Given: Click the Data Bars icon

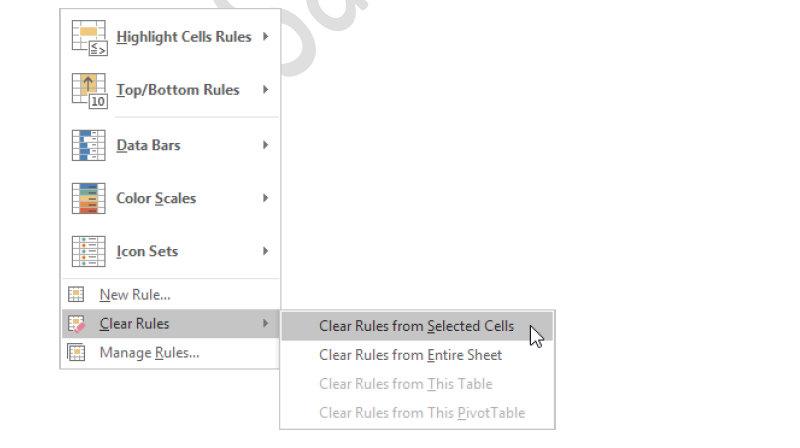Looking at the screenshot, I should (x=88, y=146).
